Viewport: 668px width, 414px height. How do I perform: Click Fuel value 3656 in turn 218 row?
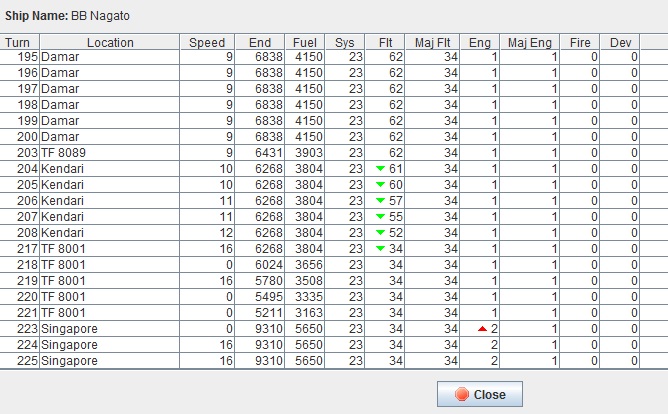click(305, 264)
